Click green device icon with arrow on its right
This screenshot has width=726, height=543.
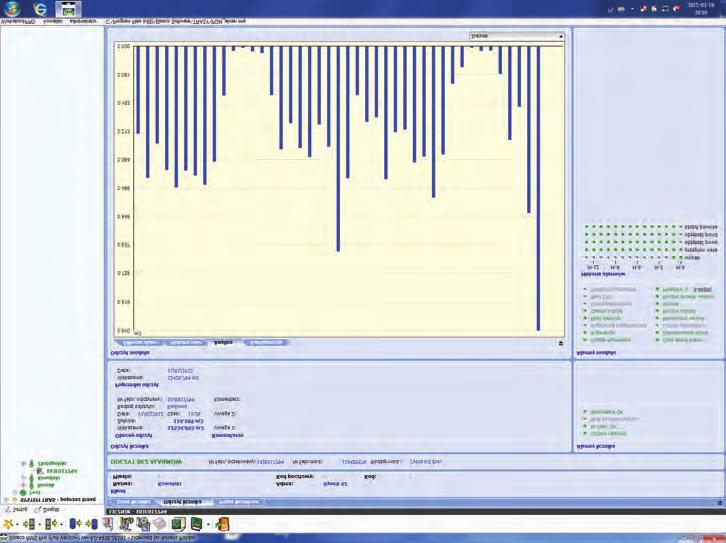[51, 524]
